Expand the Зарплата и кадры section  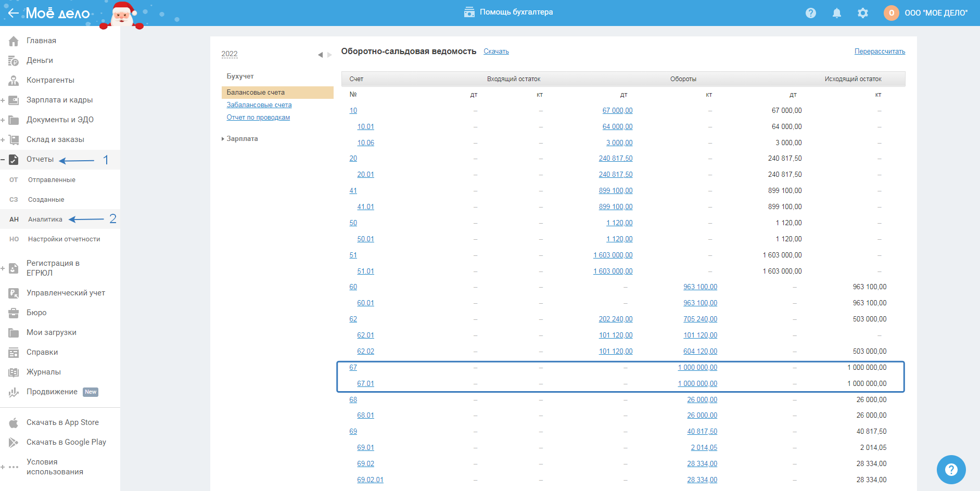coord(3,100)
